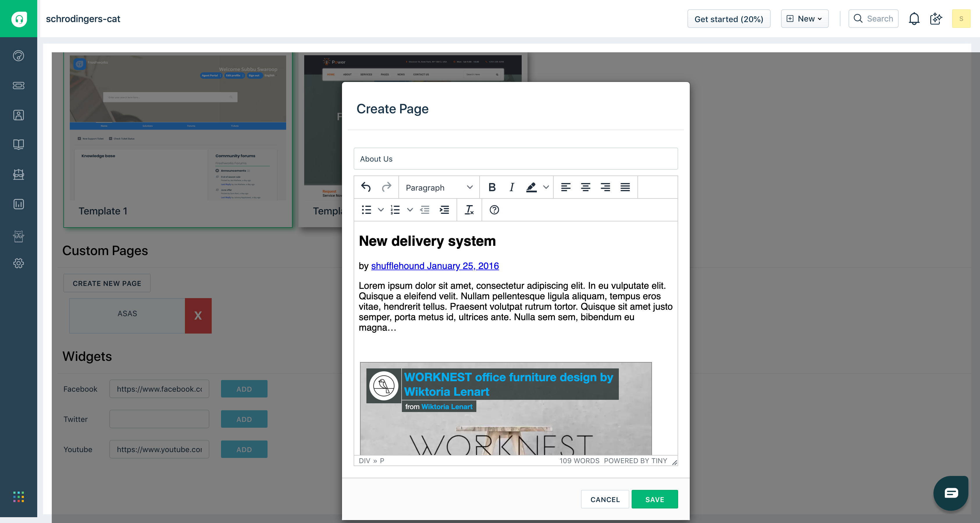Open the highlight color dropdown arrow

click(x=546, y=187)
